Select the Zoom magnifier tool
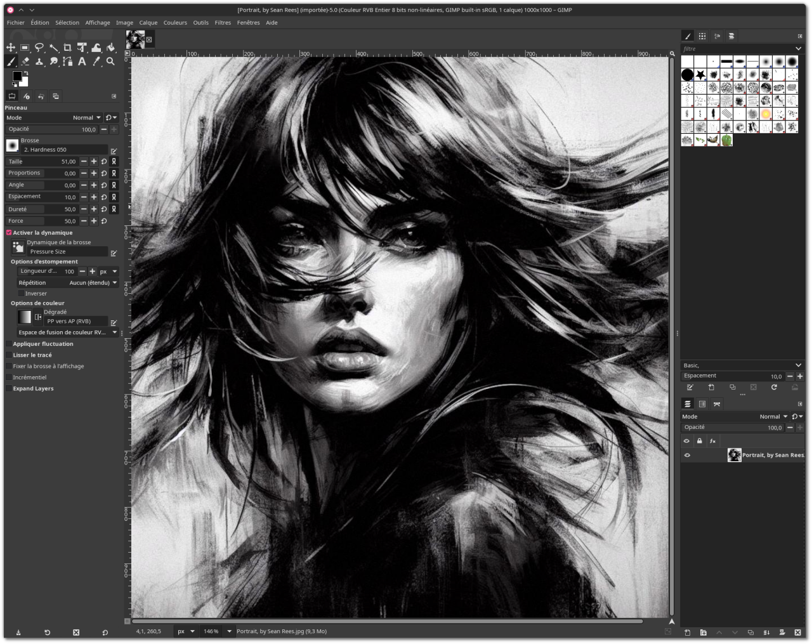Viewport: 812px width, 644px height. click(110, 62)
